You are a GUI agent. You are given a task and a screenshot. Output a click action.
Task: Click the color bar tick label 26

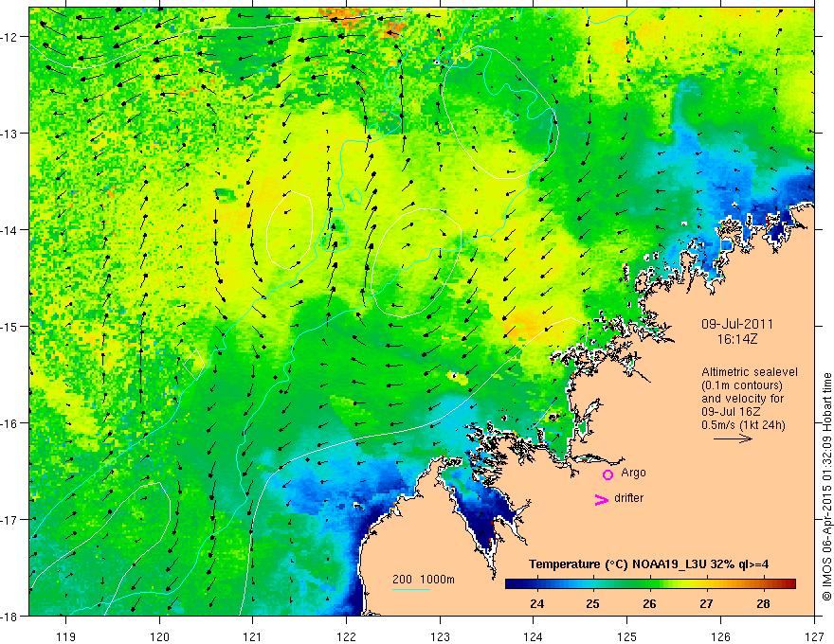649,603
